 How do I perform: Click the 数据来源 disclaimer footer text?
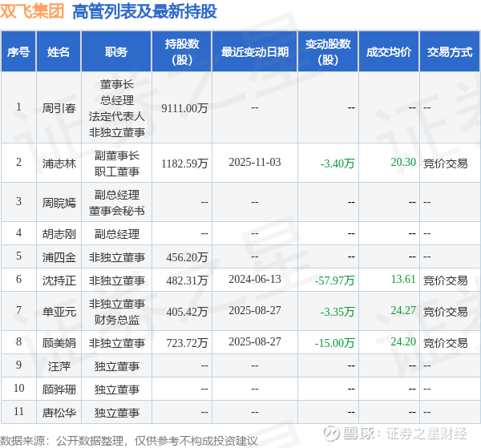pyautogui.click(x=129, y=441)
